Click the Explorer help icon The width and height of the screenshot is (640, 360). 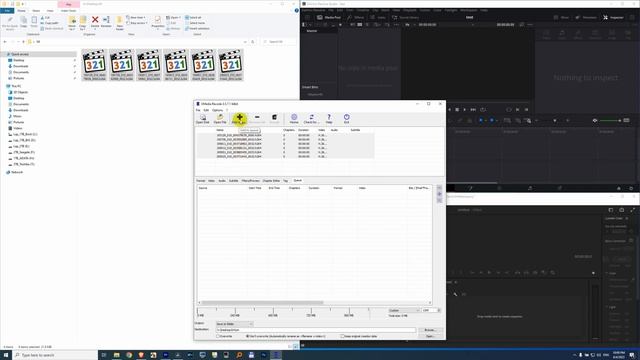[x=297, y=11]
